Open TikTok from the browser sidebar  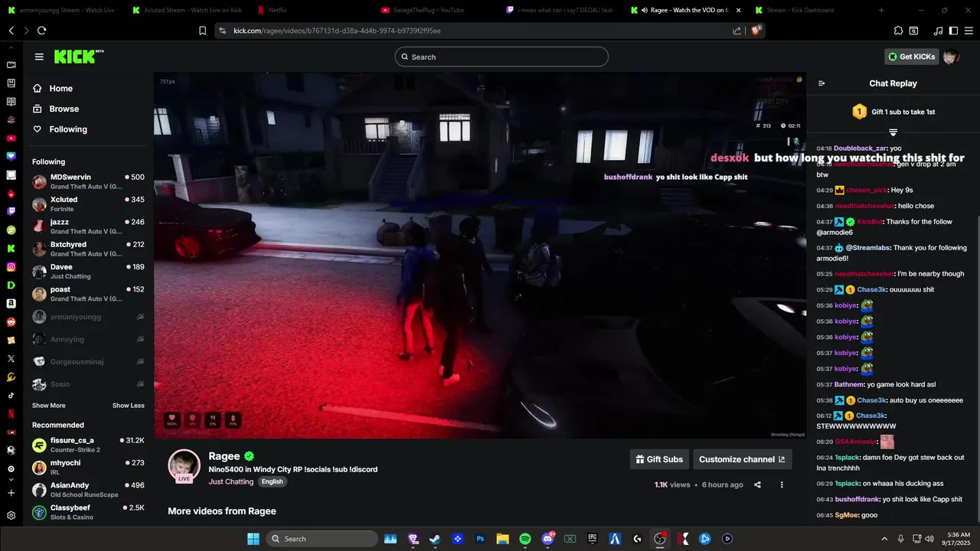click(11, 395)
